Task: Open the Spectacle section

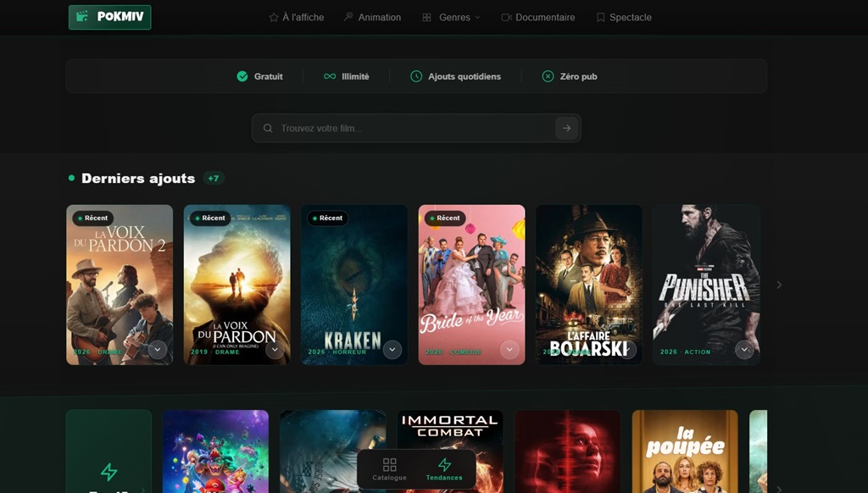Action: click(624, 17)
